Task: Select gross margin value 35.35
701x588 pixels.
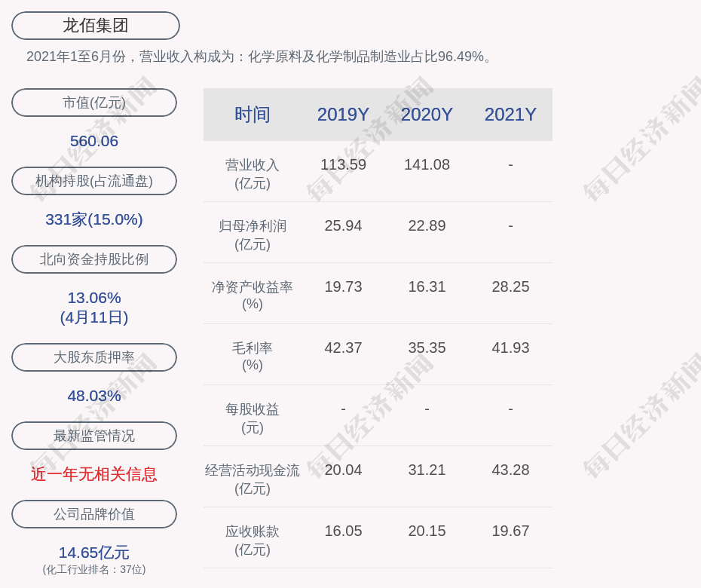Action: [427, 348]
